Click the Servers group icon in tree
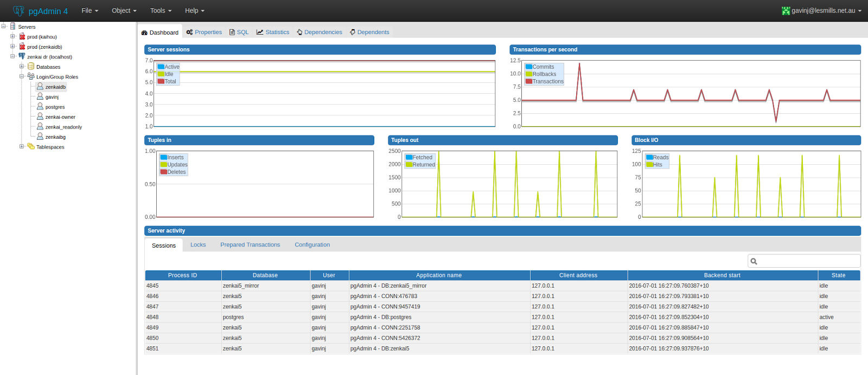 [x=13, y=26]
